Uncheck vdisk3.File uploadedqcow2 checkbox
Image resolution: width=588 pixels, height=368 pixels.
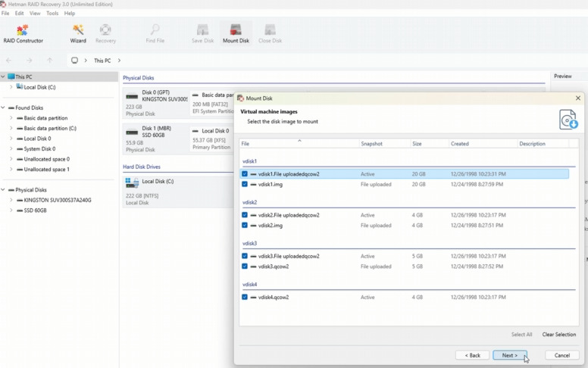245,256
